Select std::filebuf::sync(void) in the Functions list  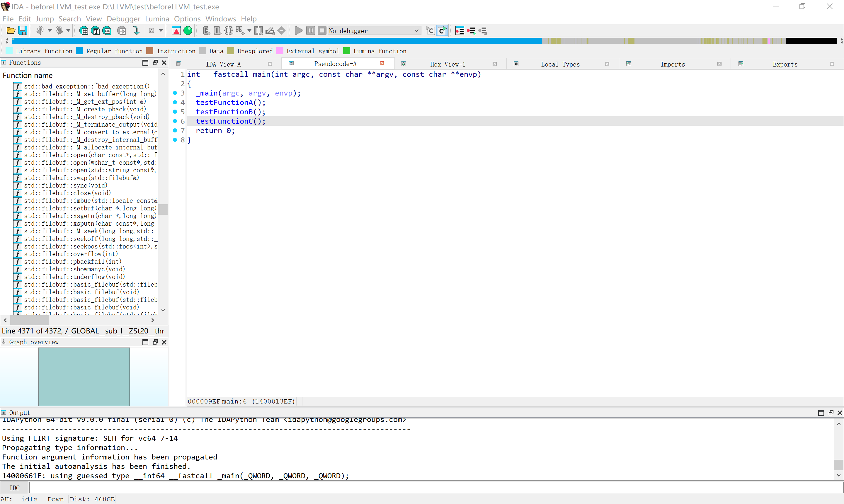66,185
